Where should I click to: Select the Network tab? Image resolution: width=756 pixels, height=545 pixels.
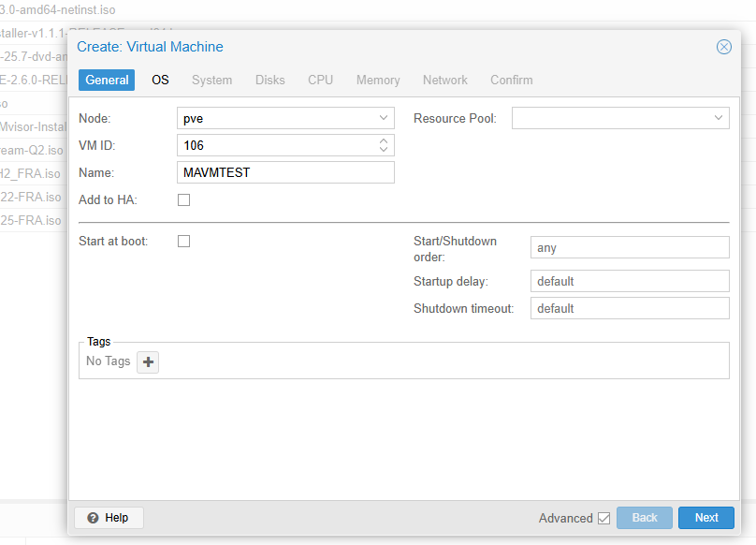coord(444,81)
